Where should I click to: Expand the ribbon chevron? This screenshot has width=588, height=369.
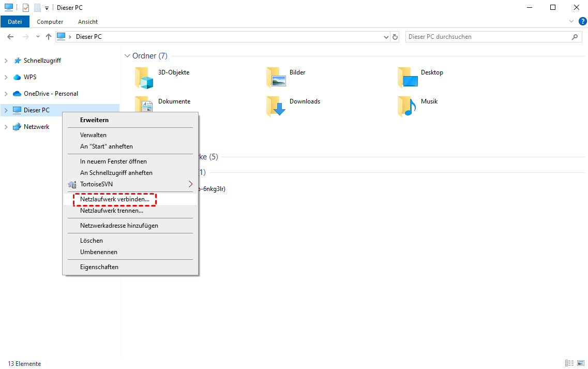571,21
